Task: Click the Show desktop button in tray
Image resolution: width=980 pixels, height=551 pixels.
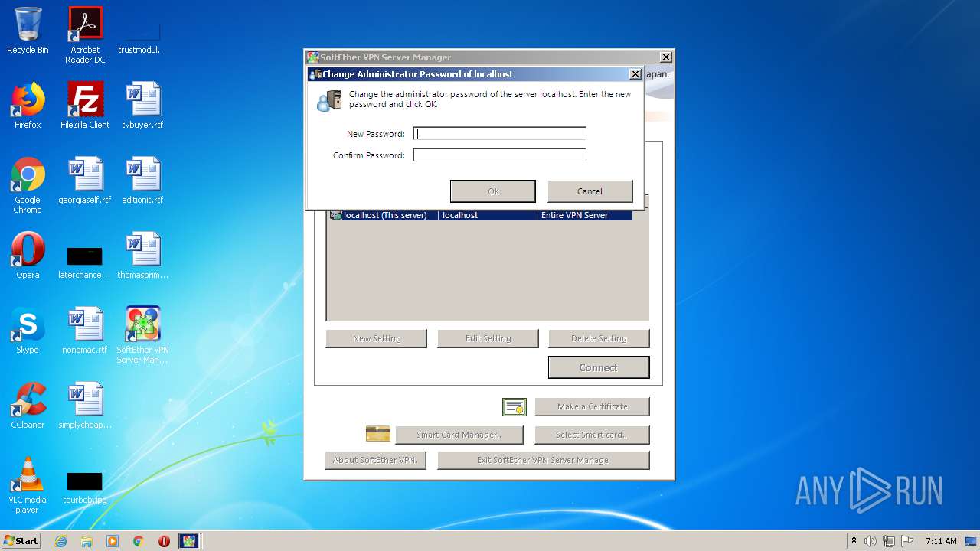Action: (972, 541)
